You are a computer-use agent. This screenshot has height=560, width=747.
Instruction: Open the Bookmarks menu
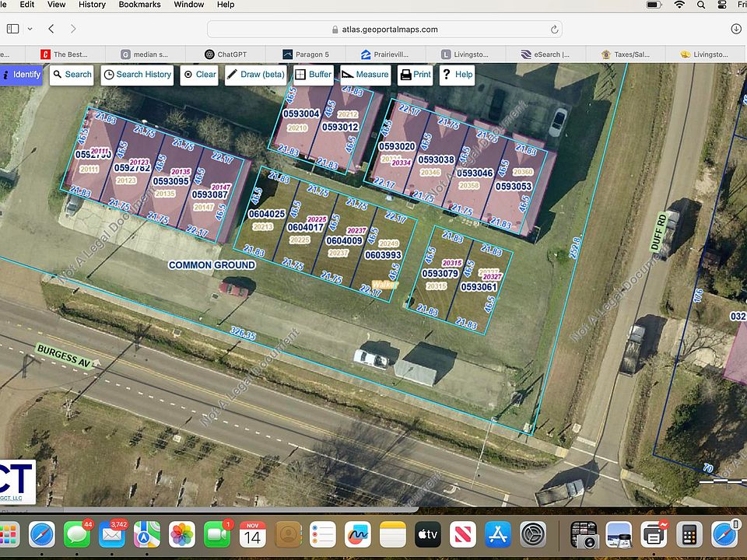click(x=139, y=5)
